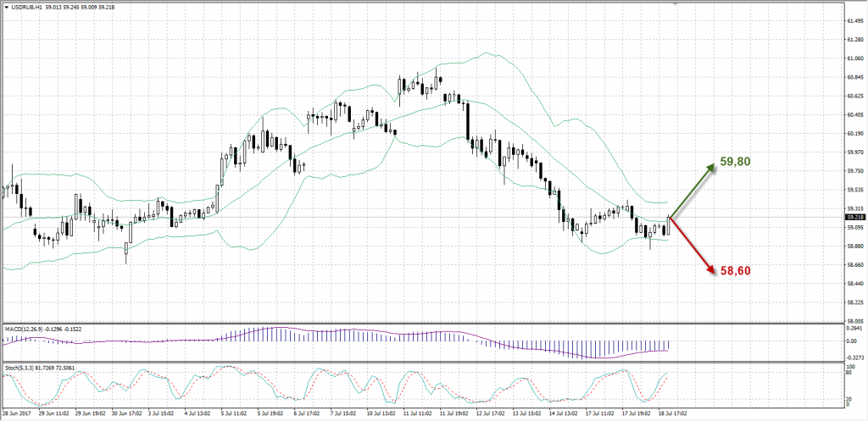Click the Stochastic scale level 80
Image resolution: width=868 pixels, height=421 pixels.
[851, 372]
